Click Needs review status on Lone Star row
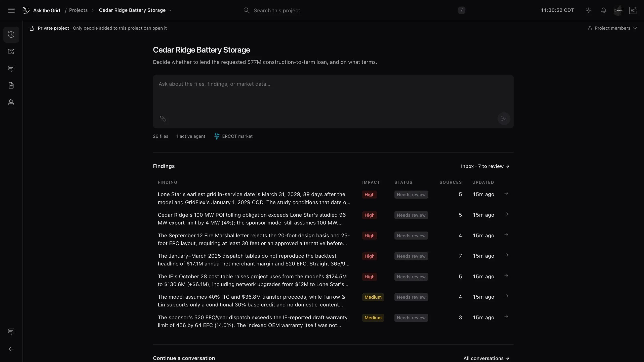This screenshot has width=644, height=362. 411,195
